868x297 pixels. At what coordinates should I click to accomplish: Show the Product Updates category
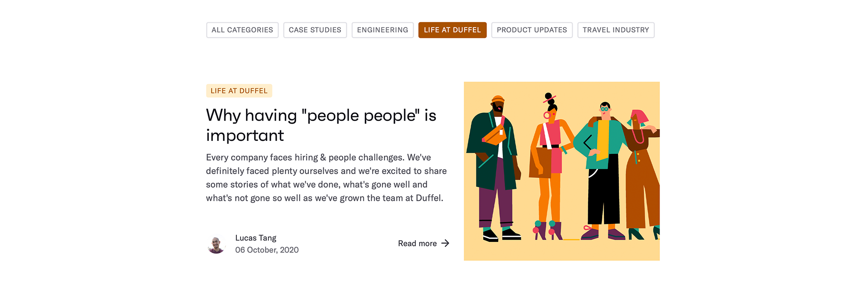point(532,30)
